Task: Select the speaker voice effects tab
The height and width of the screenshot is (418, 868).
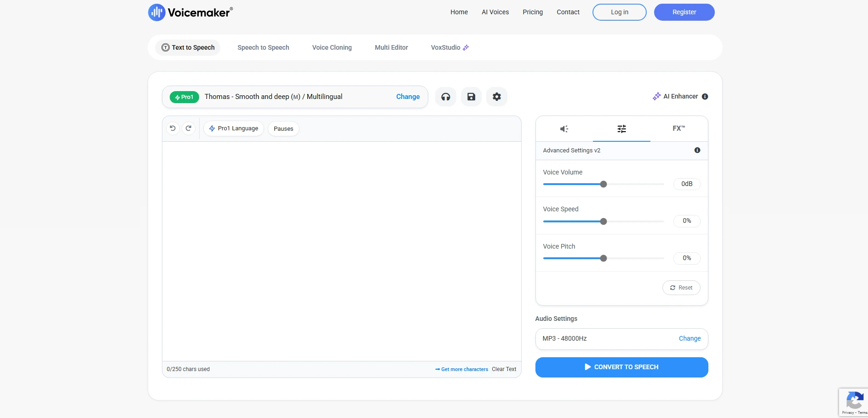Action: 564,129
